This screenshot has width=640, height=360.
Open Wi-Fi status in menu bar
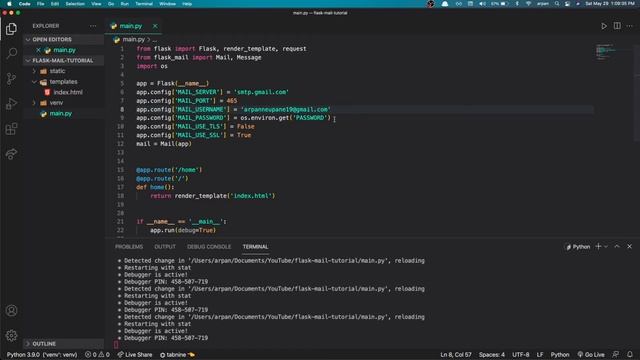pos(529,4)
